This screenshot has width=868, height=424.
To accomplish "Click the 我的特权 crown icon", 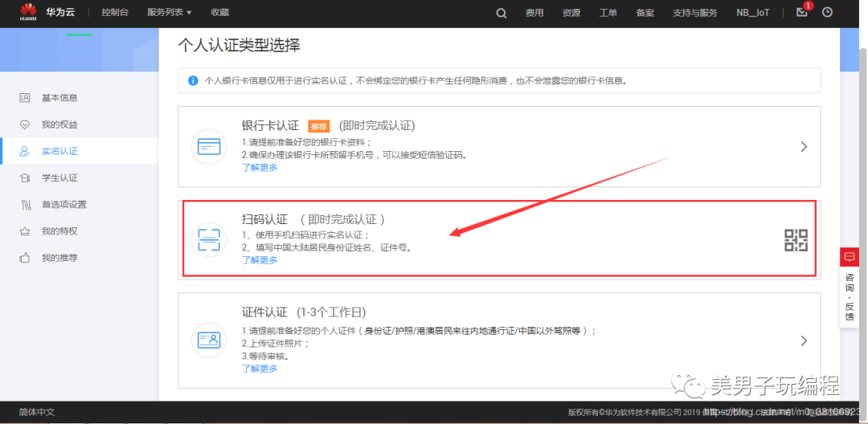I will pyautogui.click(x=24, y=231).
